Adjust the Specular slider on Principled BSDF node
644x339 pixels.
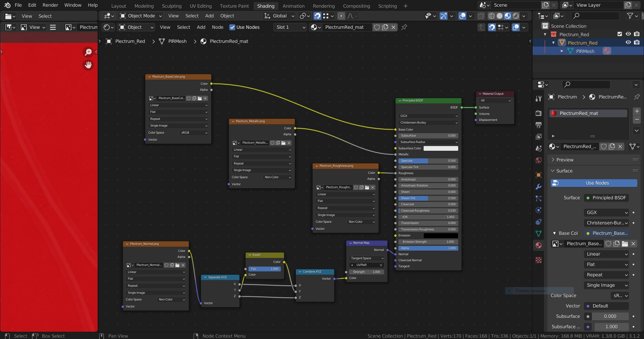point(428,161)
